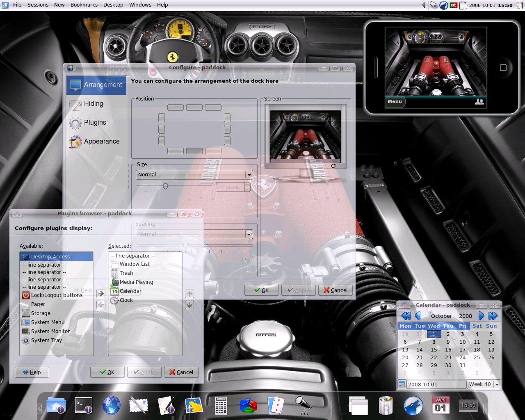Select top-center dock position toggle
The image size is (525, 420).
[x=194, y=107]
